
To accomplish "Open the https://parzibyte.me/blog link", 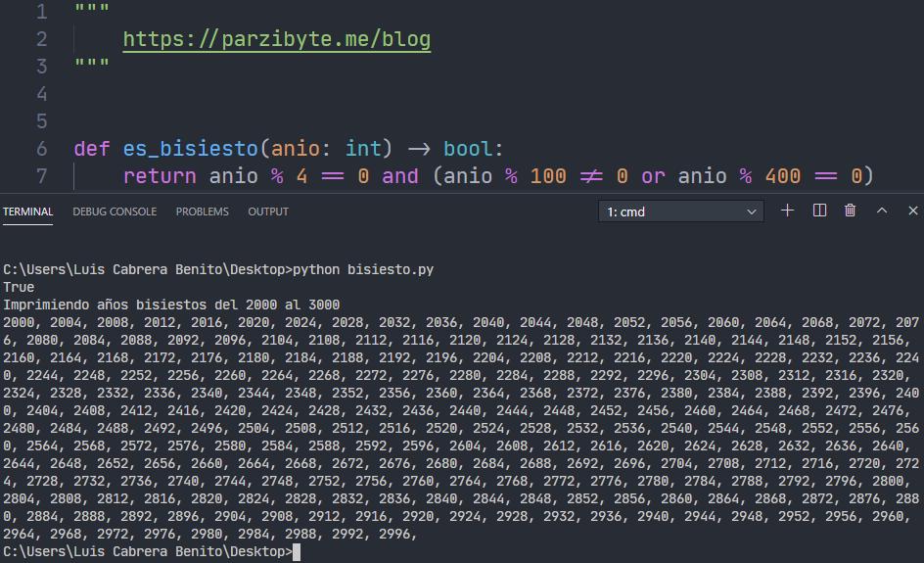I will click(x=277, y=39).
